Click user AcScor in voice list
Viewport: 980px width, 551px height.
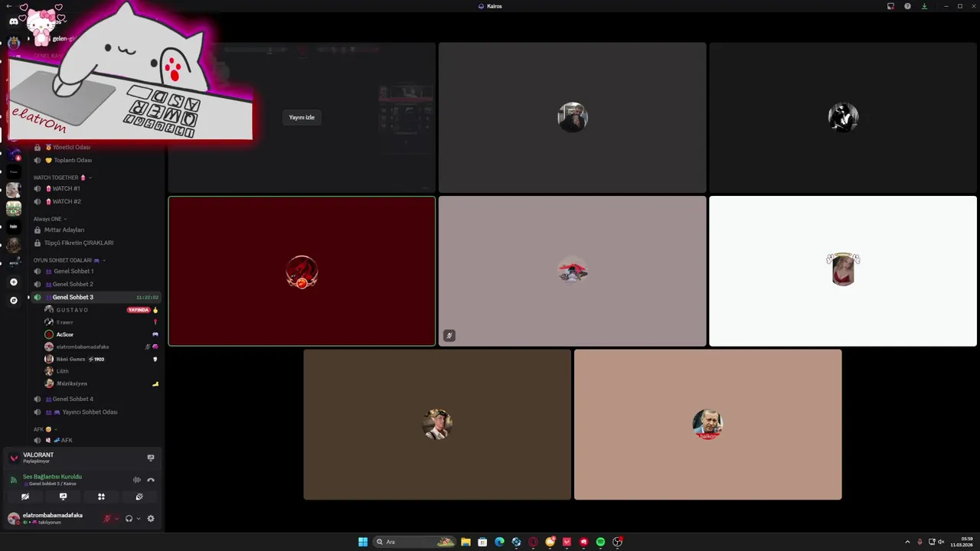(65, 334)
